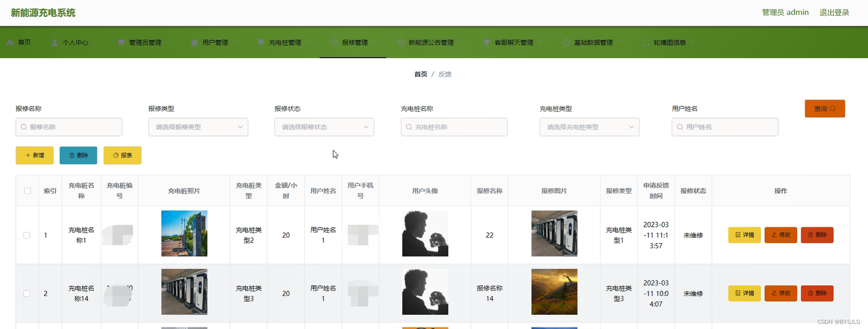Open the 新能源公告管理 menu
The height and width of the screenshot is (329, 868).
[x=431, y=42]
